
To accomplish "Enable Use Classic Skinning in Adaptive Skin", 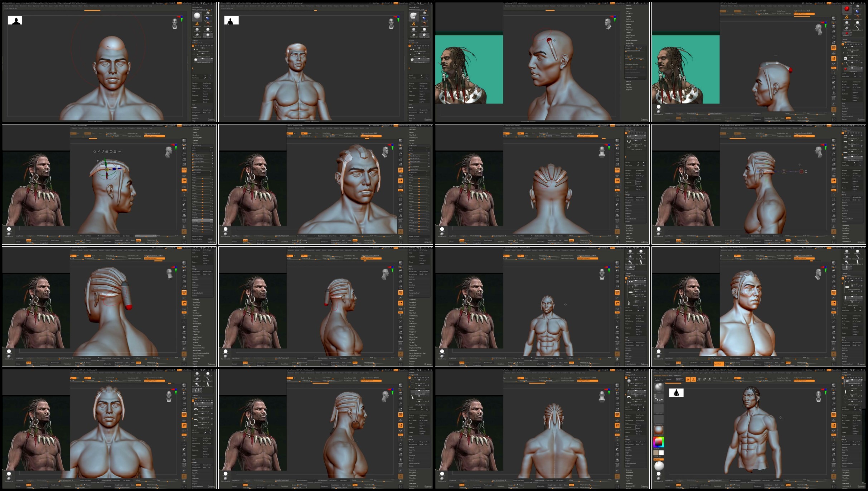I will coord(632,64).
